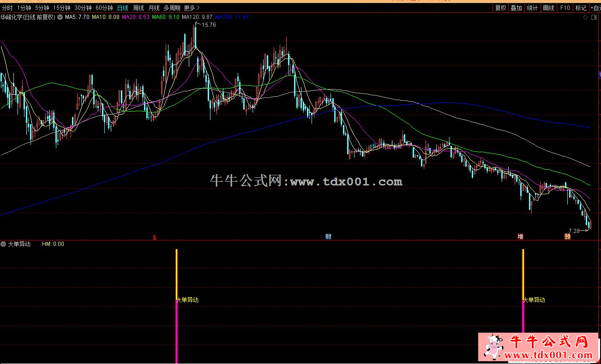Select the 15分钟 period tab
This screenshot has width=601, height=364.
tap(62, 8)
